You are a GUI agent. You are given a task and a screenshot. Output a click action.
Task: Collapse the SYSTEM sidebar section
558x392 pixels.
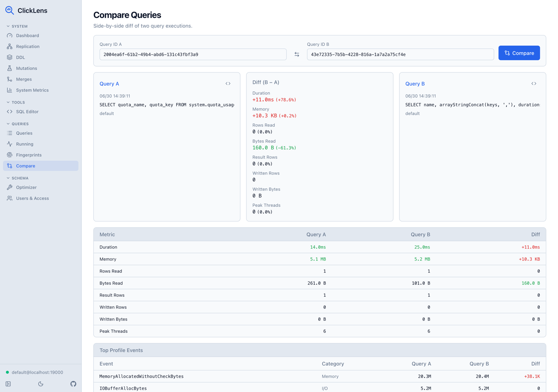[17, 26]
